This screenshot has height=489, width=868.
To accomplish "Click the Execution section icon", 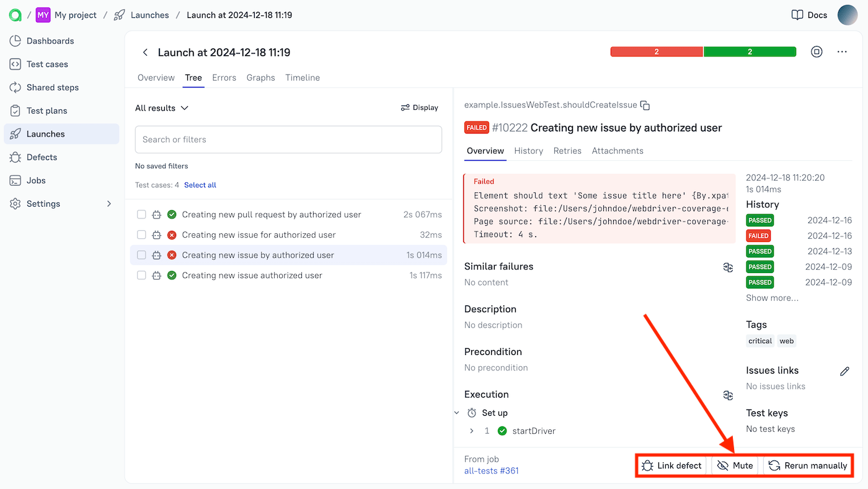I will (728, 395).
